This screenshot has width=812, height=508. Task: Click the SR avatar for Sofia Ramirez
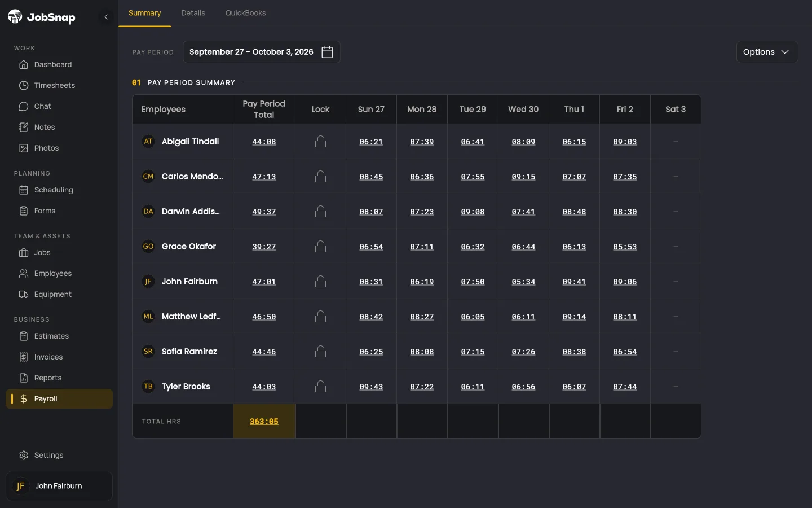click(x=148, y=352)
